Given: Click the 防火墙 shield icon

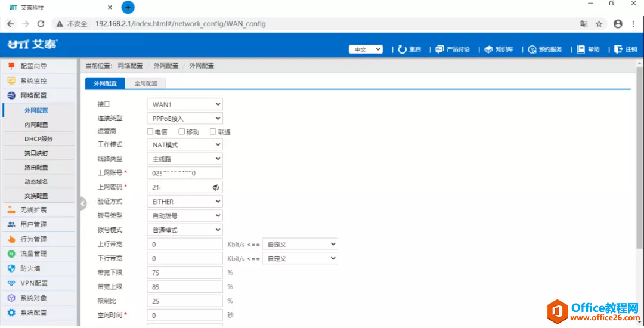Looking at the screenshot, I should 11,268.
